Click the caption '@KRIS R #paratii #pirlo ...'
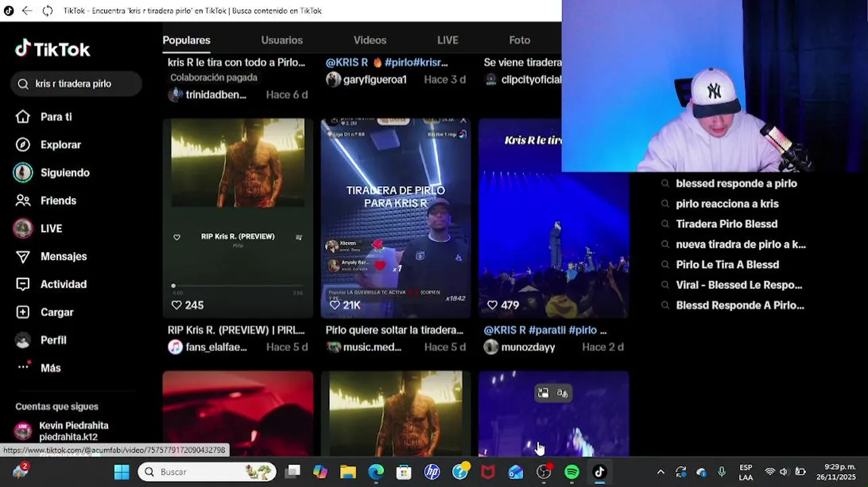Viewport: 868px width, 487px height. click(546, 330)
